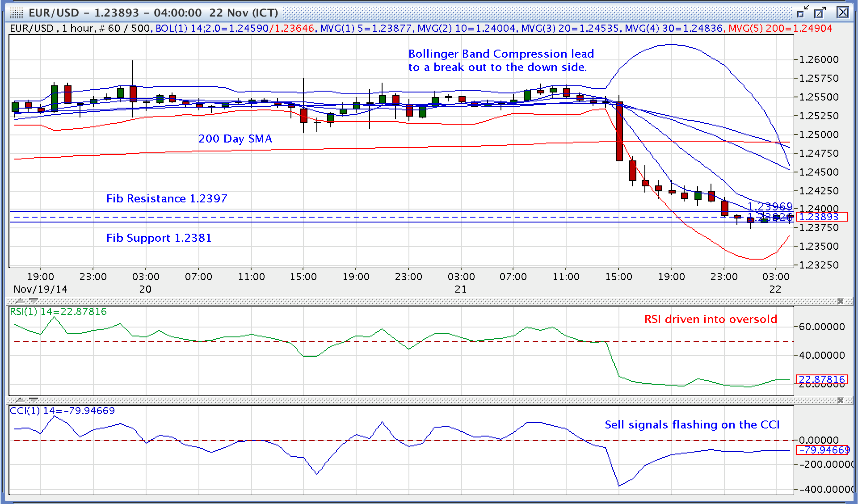Image resolution: width=858 pixels, height=504 pixels.
Task: Click the 'EUR/USD , 1 hour' legend label
Action: pyautogui.click(x=51, y=29)
